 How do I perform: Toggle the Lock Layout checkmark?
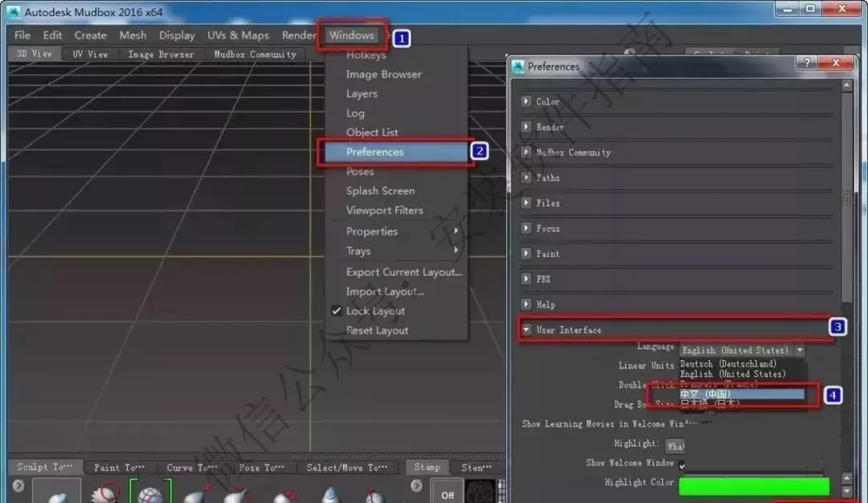(336, 310)
